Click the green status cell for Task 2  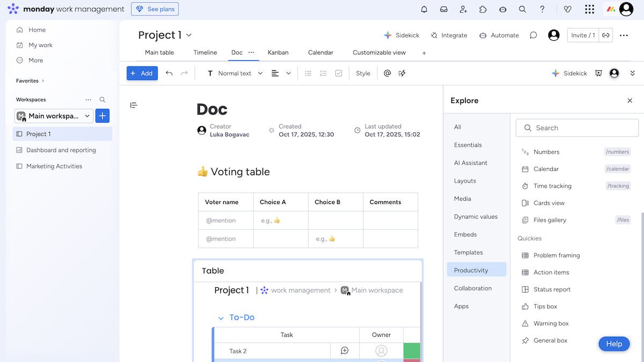click(412, 351)
